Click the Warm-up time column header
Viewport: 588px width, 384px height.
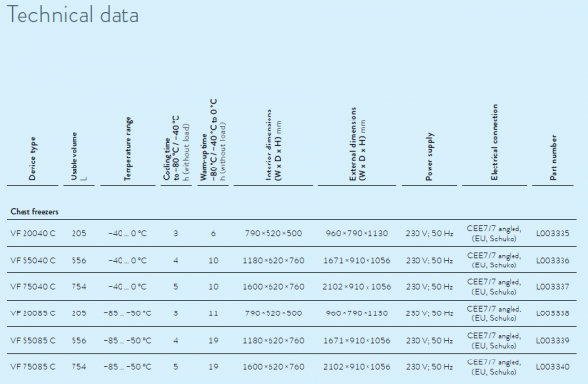point(213,140)
